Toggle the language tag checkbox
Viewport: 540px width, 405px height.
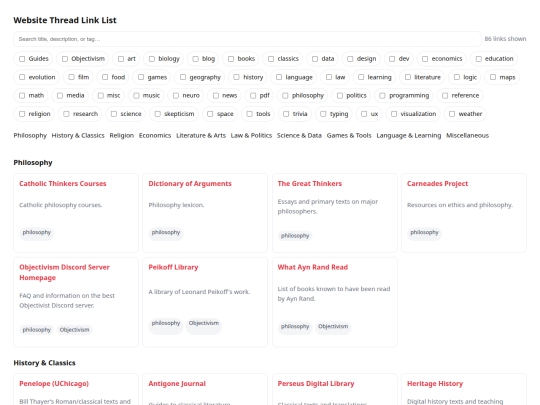pyautogui.click(x=279, y=77)
